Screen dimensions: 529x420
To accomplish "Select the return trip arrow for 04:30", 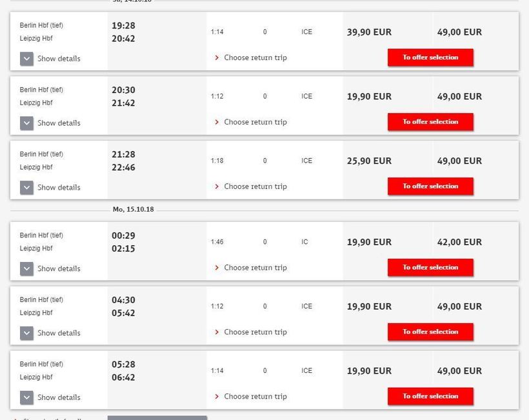I will (x=217, y=332).
